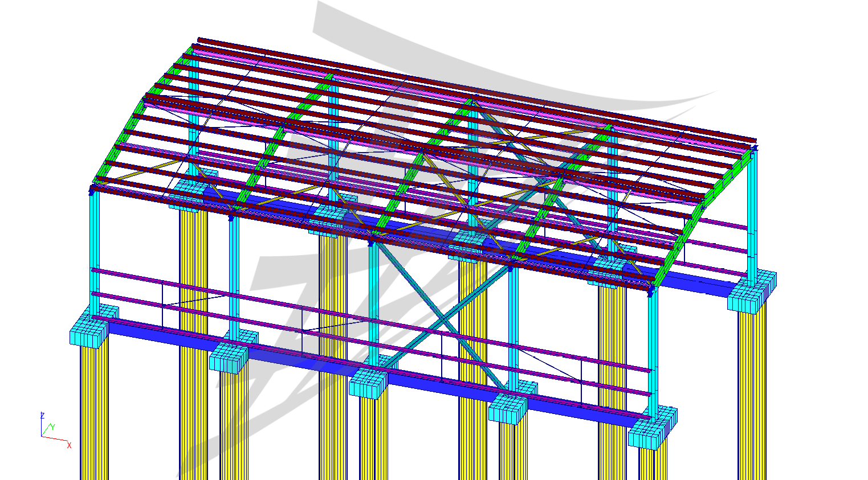Click the green Y axis label
868x480 pixels.
pyautogui.click(x=52, y=426)
